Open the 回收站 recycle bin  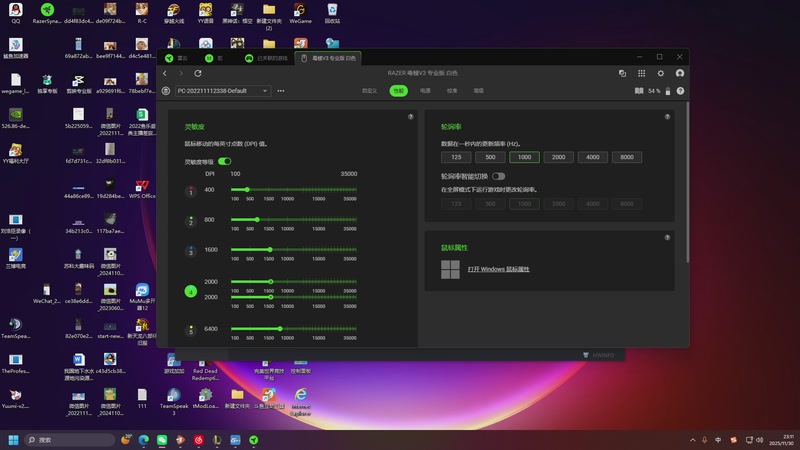(332, 13)
